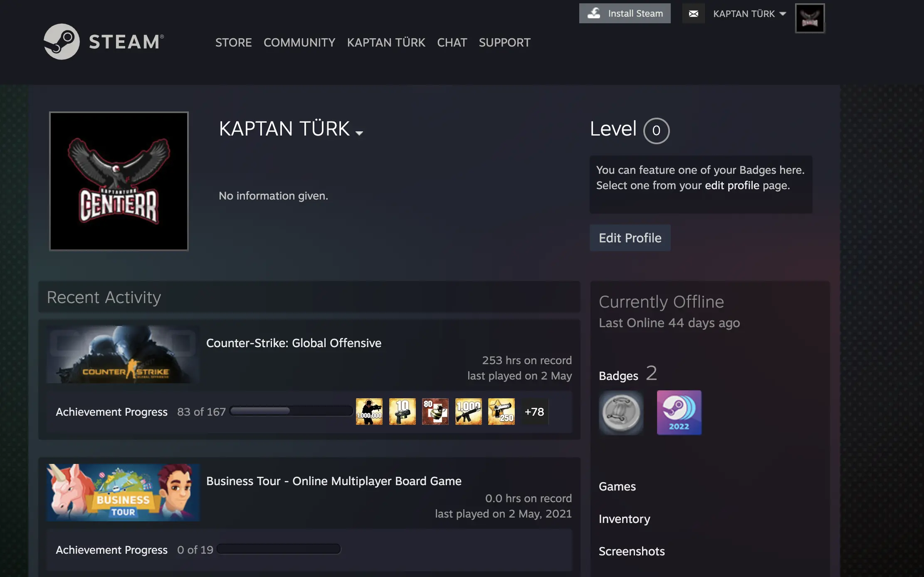Click the rifle '1,000' achievement icon
The height and width of the screenshot is (577, 924).
click(468, 412)
